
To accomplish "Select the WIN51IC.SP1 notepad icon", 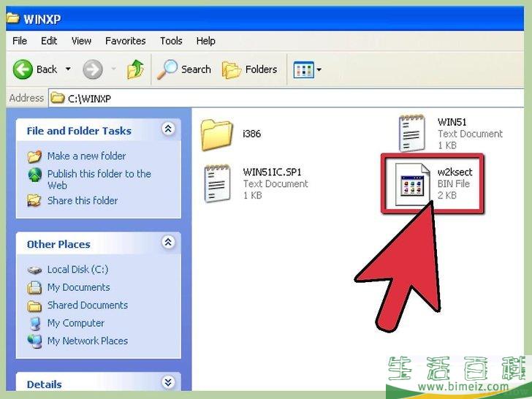I will coord(217,183).
